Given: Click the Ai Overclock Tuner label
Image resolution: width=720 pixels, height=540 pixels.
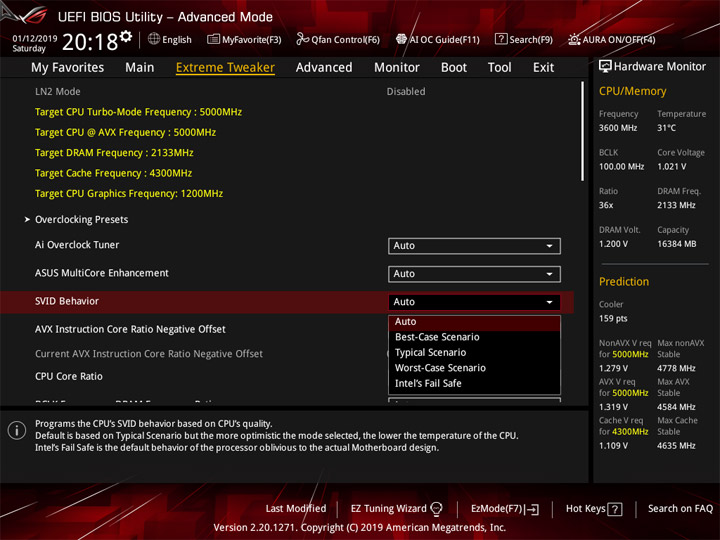Looking at the screenshot, I should [77, 245].
